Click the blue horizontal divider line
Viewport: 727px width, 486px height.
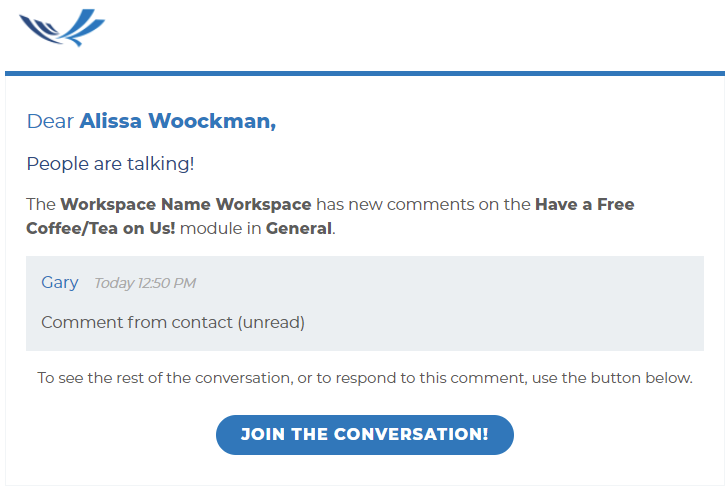[x=365, y=73]
